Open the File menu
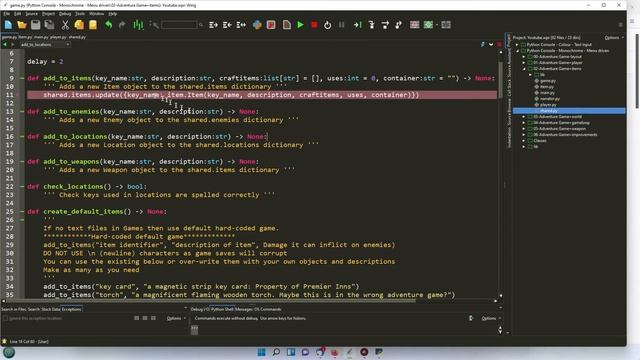 point(7,14)
